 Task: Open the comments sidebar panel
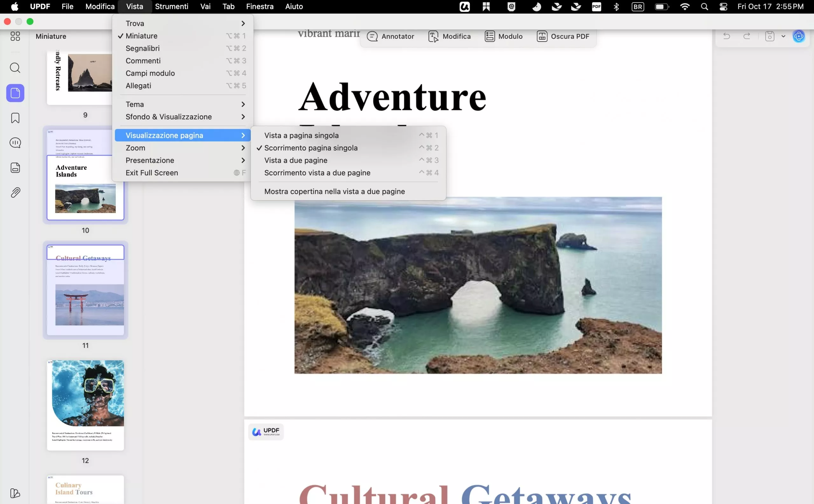15,143
